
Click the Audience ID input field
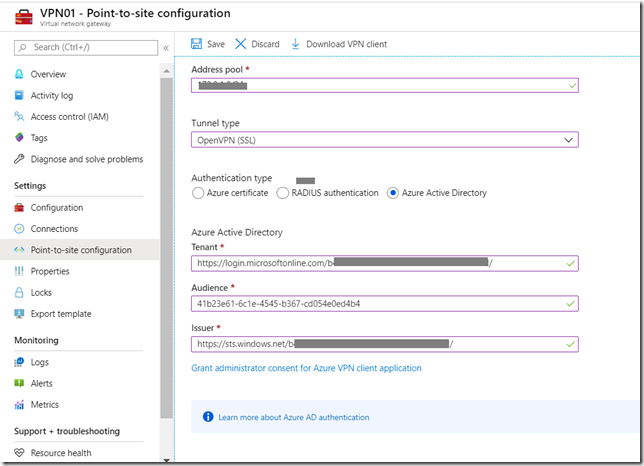385,303
